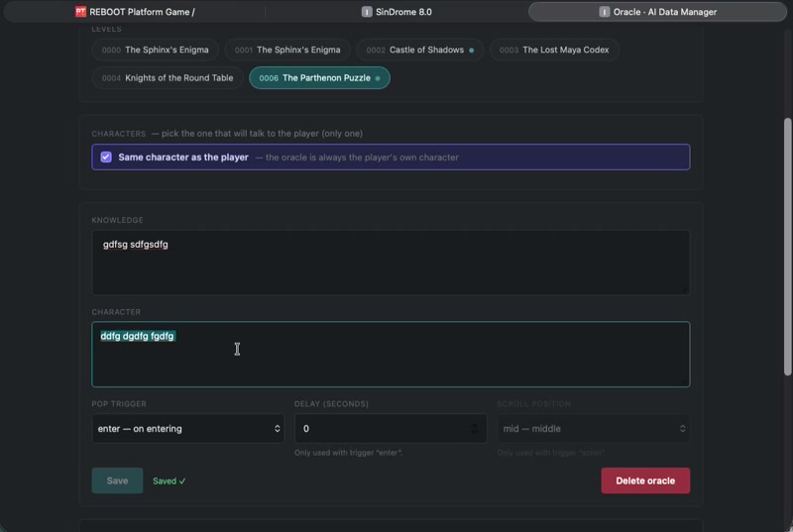793x532 pixels.
Task: Open level 0004 Knights of the Round Table
Action: pos(168,78)
